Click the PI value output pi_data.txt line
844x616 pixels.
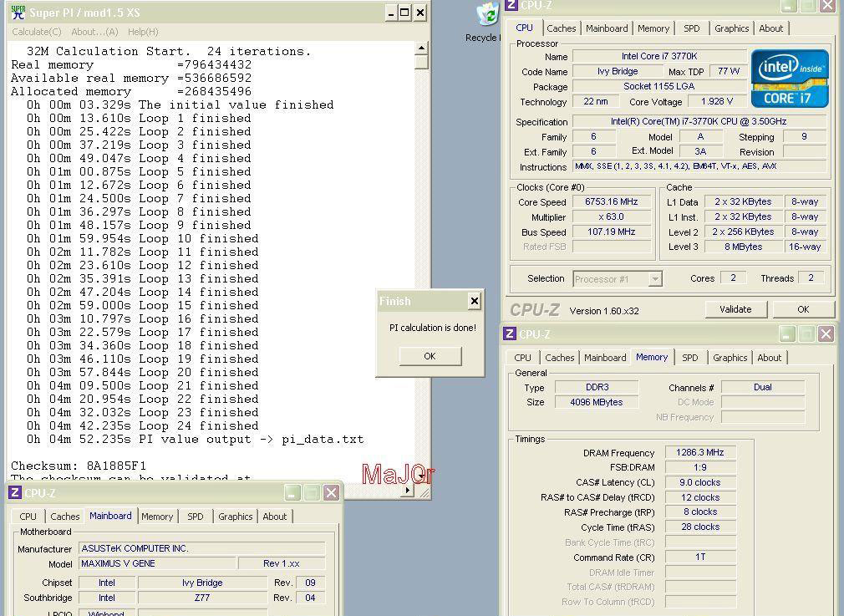(x=196, y=440)
